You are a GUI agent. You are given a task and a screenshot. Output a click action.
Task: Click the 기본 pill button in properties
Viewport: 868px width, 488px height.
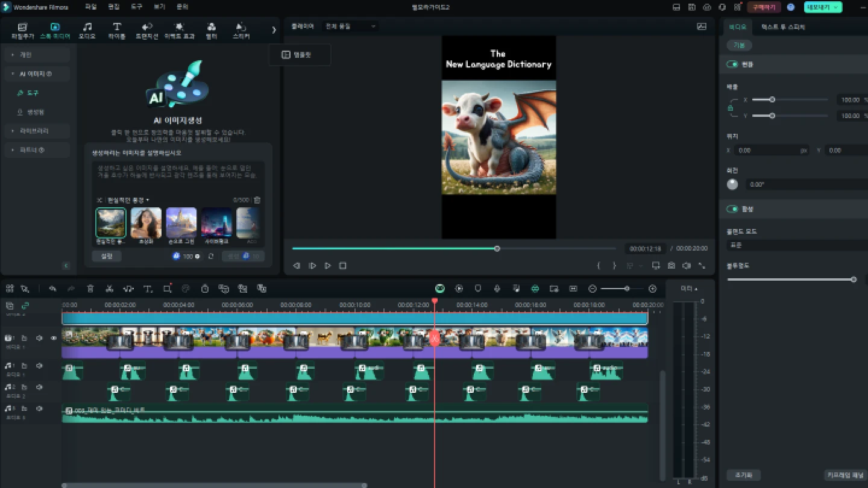(x=739, y=46)
